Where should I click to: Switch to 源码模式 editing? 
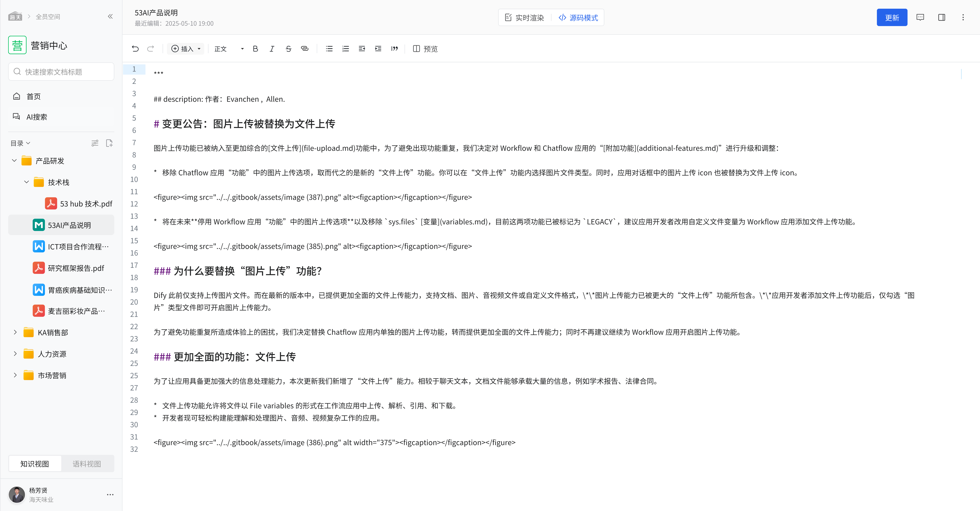[x=578, y=18]
